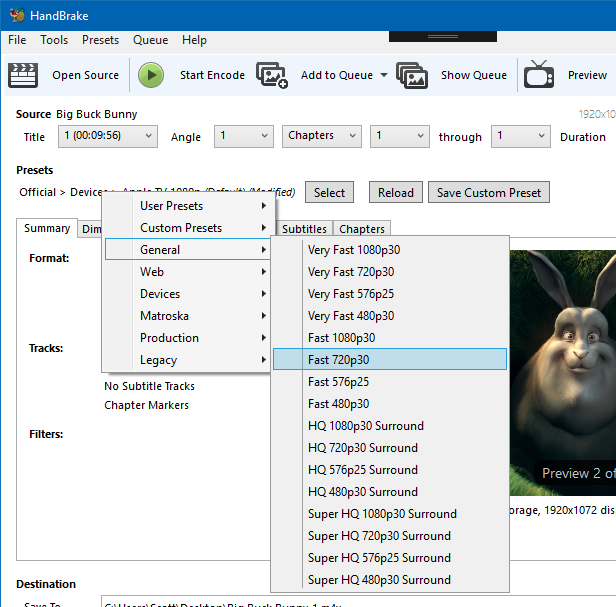The height and width of the screenshot is (607, 616).
Task: Click the Show Queue stacked images icon
Action: coord(412,75)
